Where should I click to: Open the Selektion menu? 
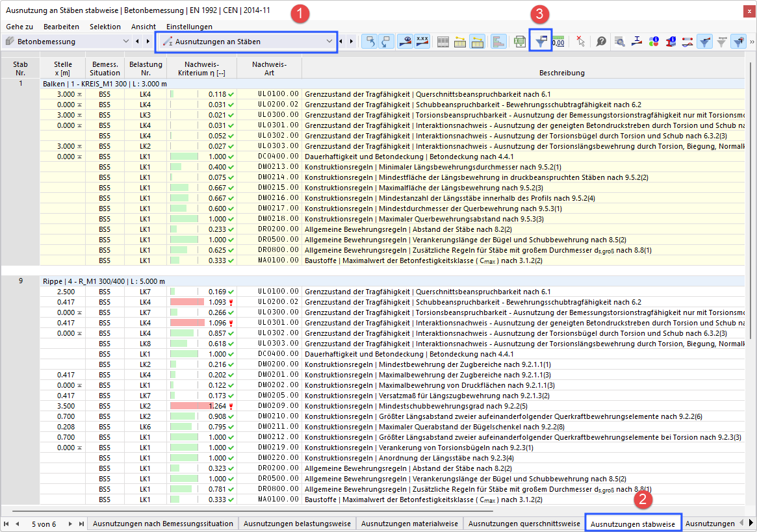105,27
